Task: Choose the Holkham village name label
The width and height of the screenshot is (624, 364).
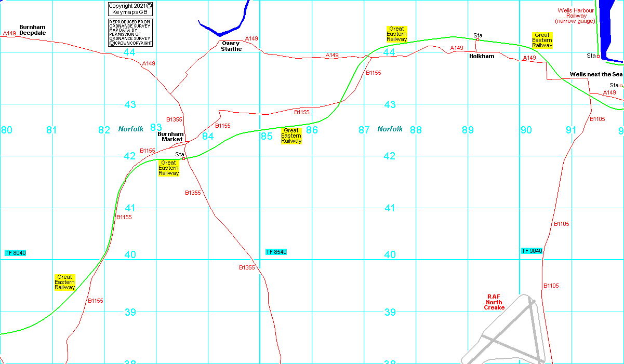Action: [x=482, y=56]
